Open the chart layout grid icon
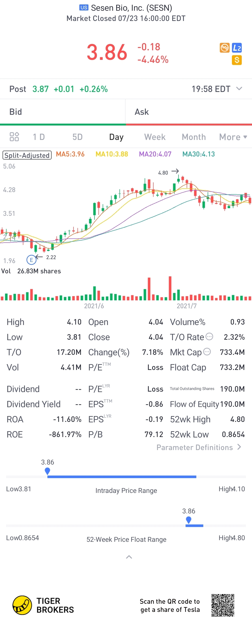The width and height of the screenshot is (252, 644). [x=14, y=137]
